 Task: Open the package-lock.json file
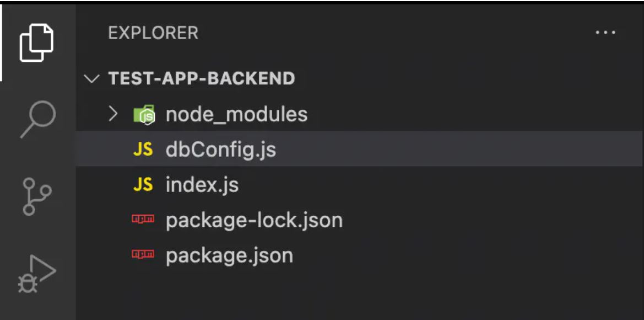pos(359,221)
